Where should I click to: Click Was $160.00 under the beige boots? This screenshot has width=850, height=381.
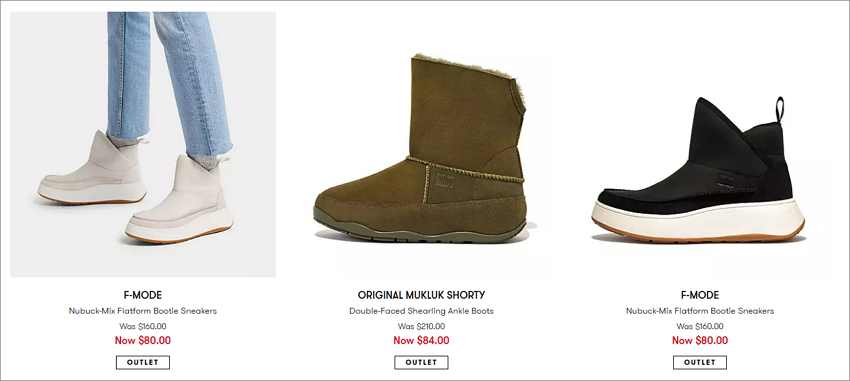(x=143, y=326)
